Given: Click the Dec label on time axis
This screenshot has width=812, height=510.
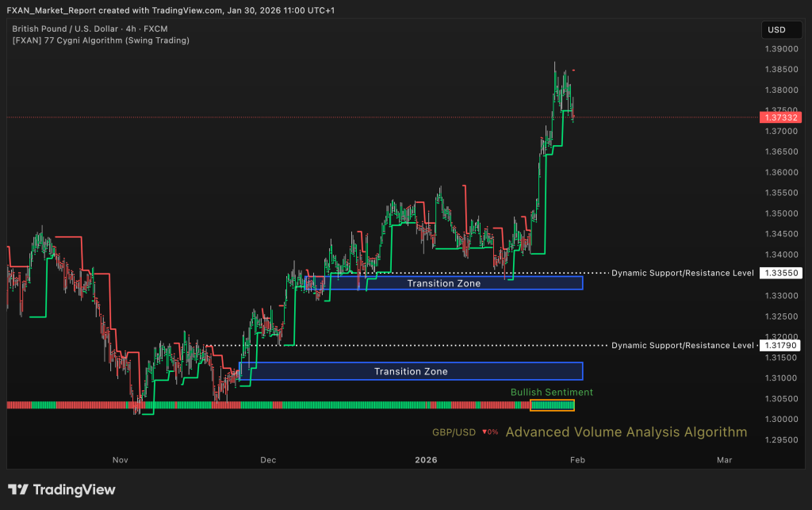Looking at the screenshot, I should coord(267,459).
